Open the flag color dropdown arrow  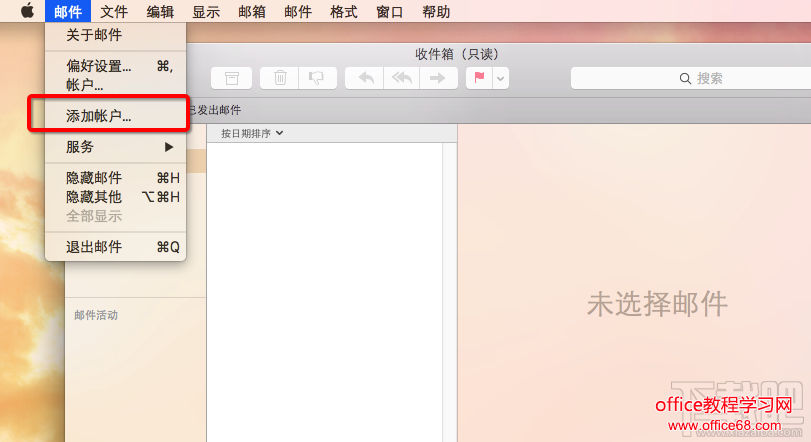[501, 79]
